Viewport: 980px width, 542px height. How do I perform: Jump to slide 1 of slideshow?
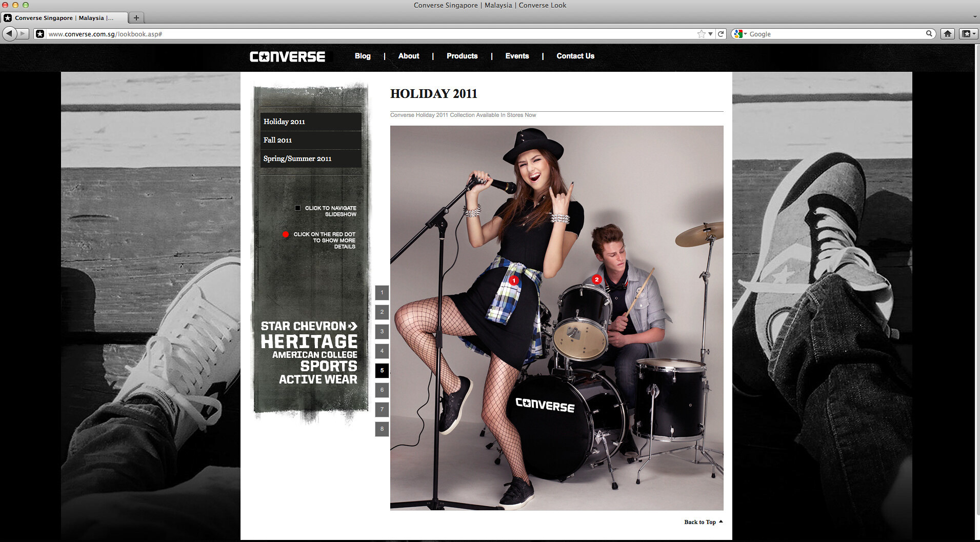382,293
